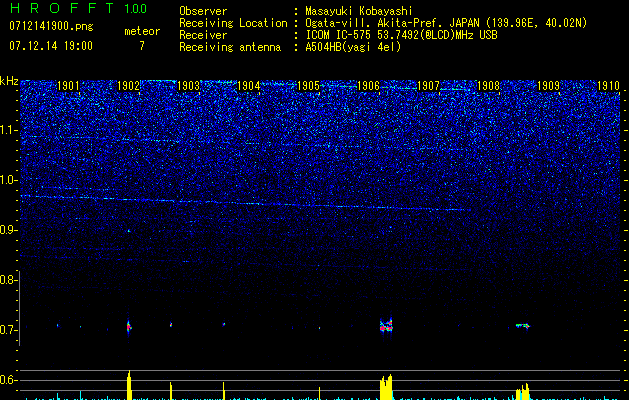Click the 1909 time marker

[x=548, y=86]
